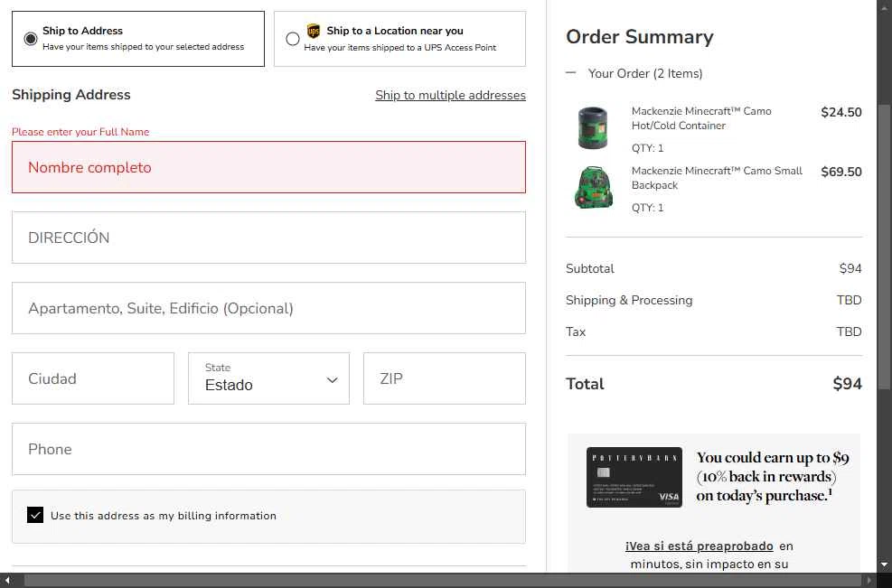Click the Ciudad city field
The height and width of the screenshot is (588, 892).
pyautogui.click(x=92, y=378)
